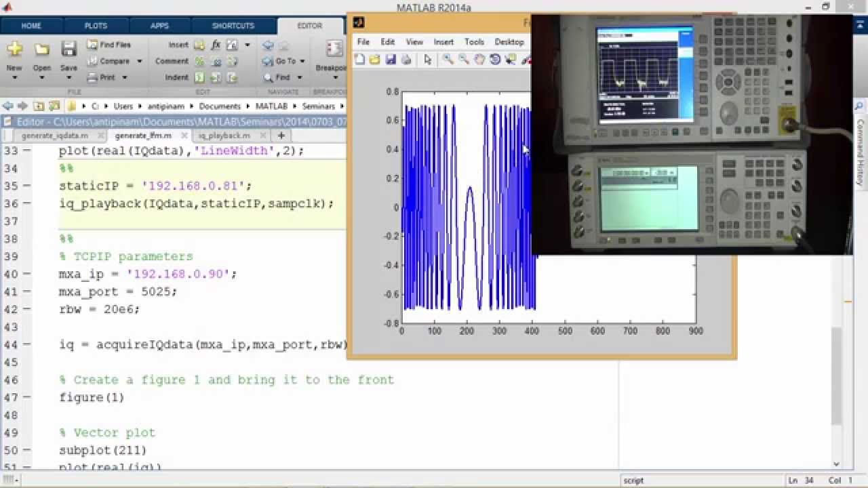Click the new tab plus button
868x488 pixels.
pos(281,136)
